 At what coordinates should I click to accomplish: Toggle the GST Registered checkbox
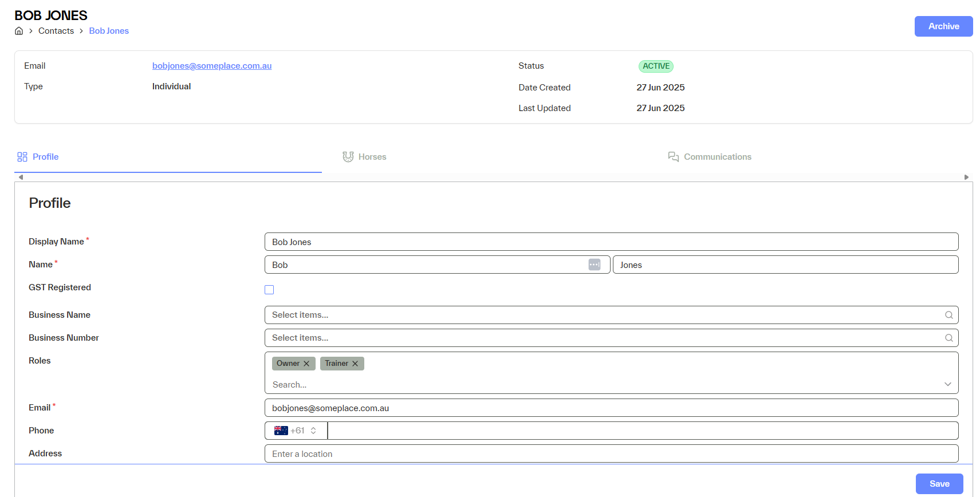[x=269, y=290]
